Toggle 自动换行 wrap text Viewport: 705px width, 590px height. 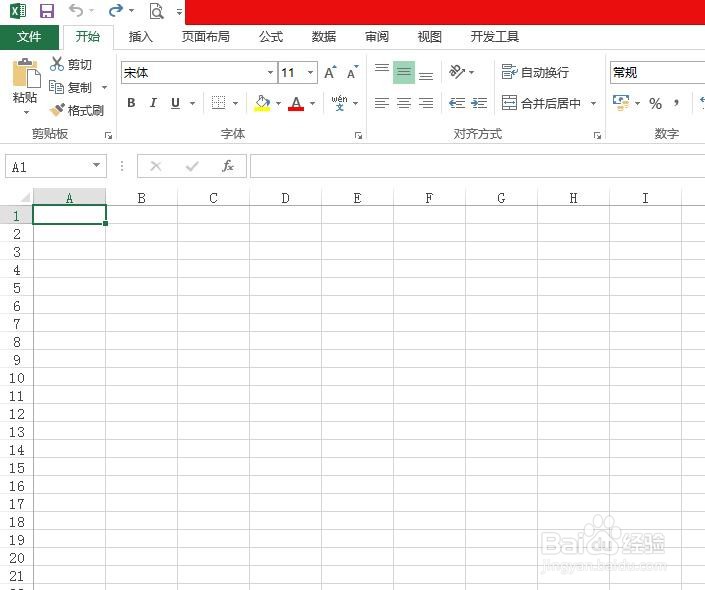coord(535,72)
